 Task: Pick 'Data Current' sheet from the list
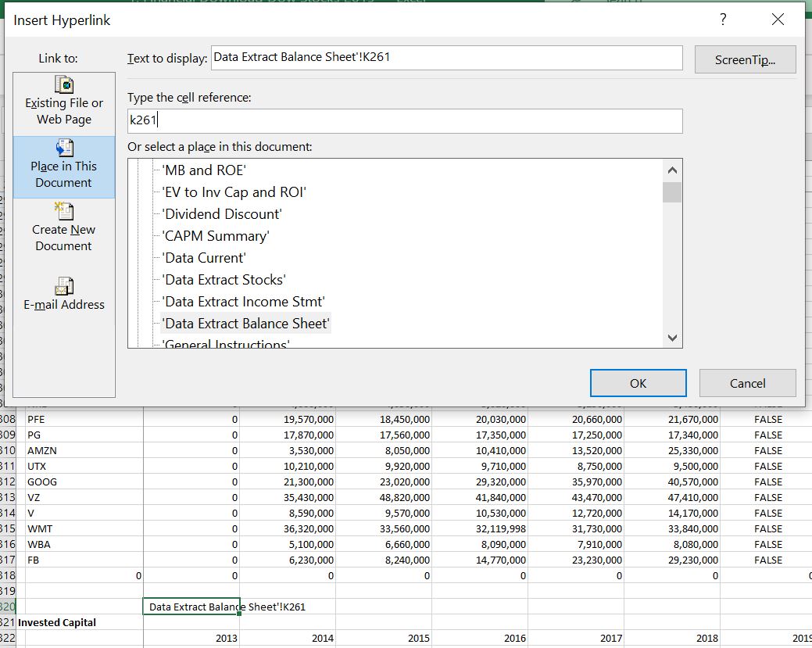203,258
